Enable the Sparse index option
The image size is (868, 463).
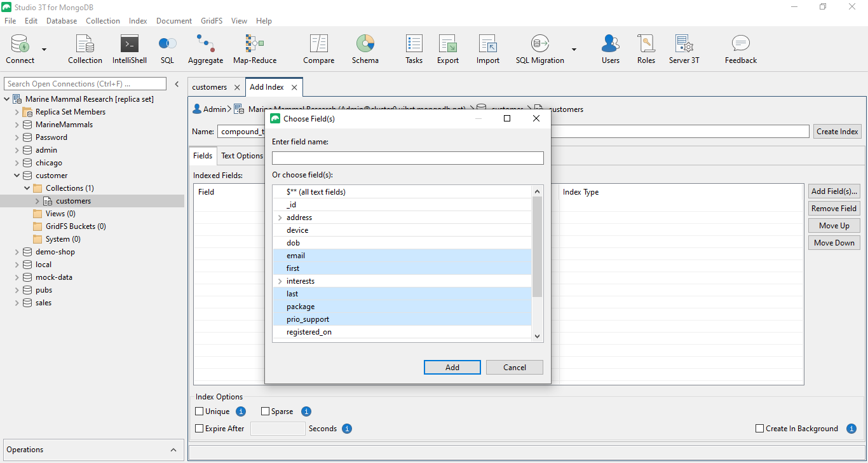pos(265,411)
